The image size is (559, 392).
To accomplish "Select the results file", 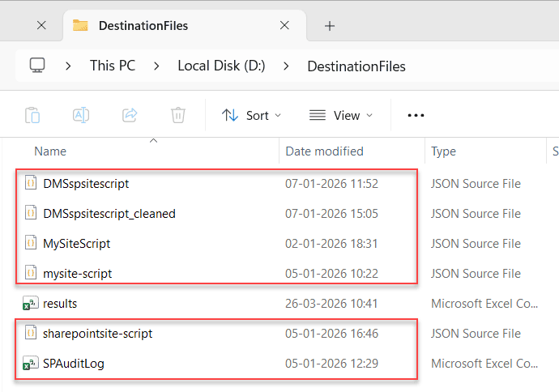I will [60, 304].
